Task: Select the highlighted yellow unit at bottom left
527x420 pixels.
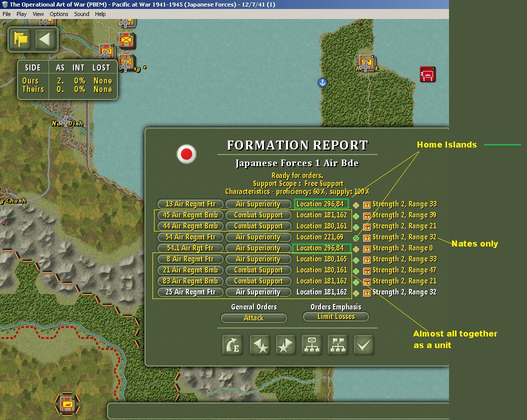Action: tap(67, 403)
